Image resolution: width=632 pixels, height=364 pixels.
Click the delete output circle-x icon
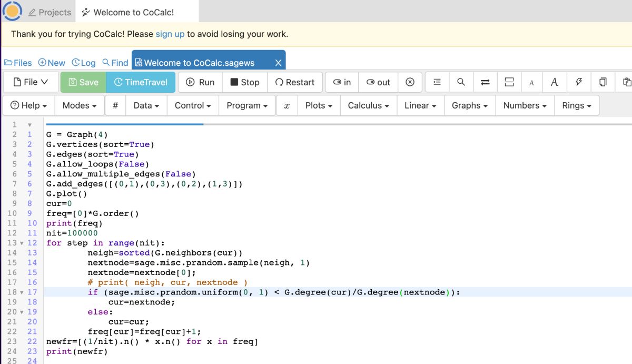click(410, 82)
